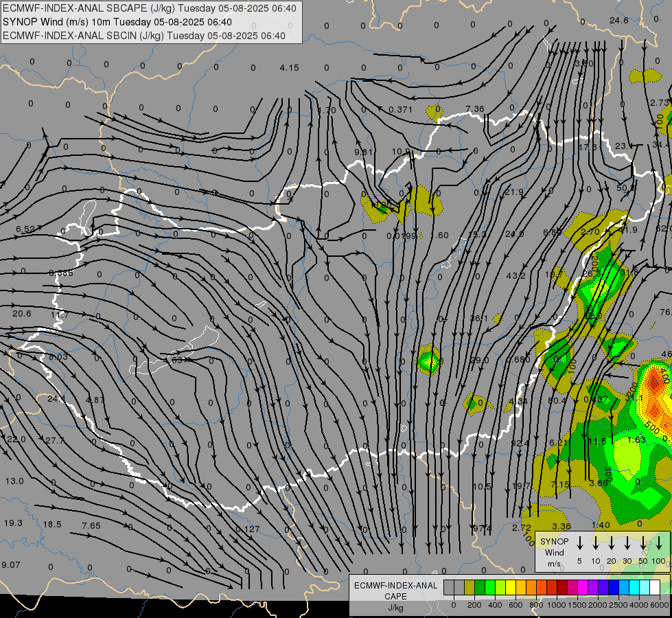Viewport: 672px width, 618px height.
Task: Click the '20.6' value on the map
Action: tap(22, 314)
